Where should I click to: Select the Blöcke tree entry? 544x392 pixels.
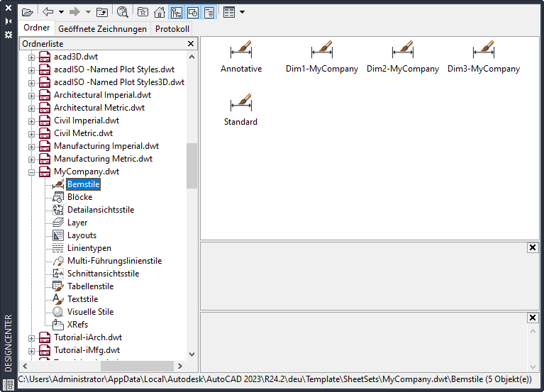pyautogui.click(x=80, y=197)
